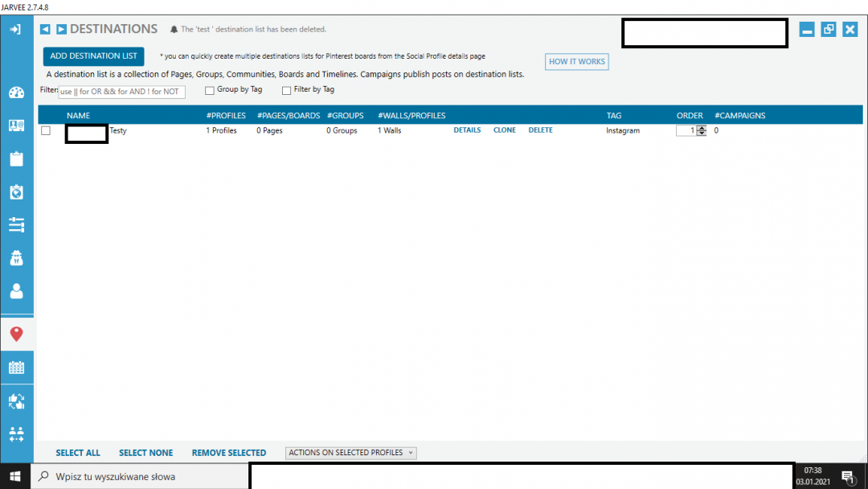Navigate forward with the right arrow icon
Image resolution: width=868 pixels, height=489 pixels.
coord(61,30)
